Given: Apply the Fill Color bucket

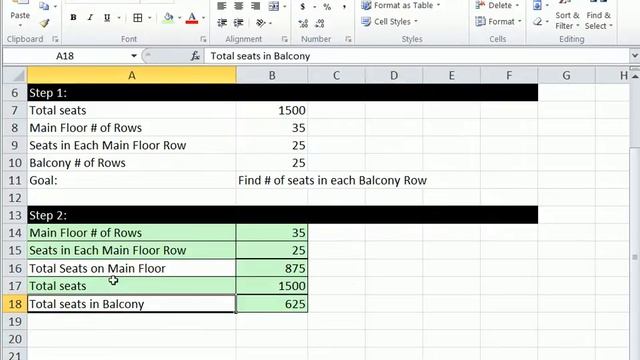Looking at the screenshot, I should point(168,18).
